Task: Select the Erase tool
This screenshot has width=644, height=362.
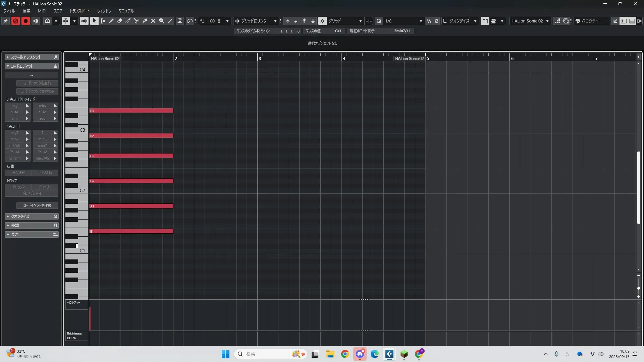Action: click(x=119, y=21)
